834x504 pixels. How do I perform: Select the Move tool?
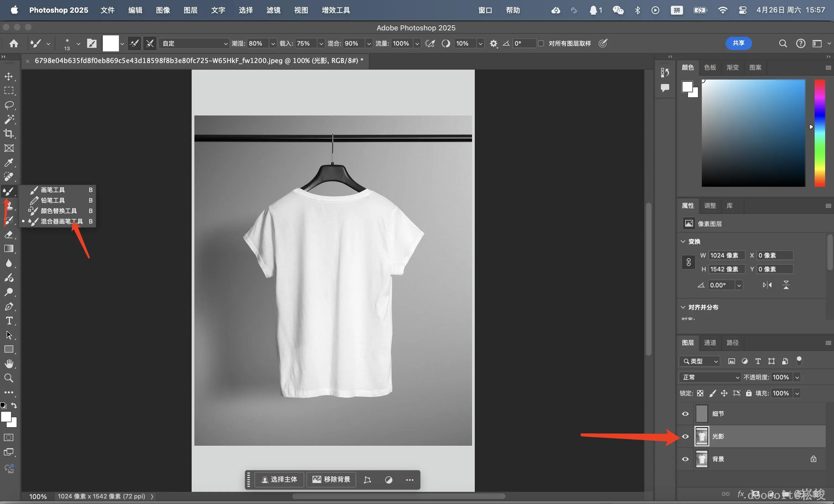tap(9, 77)
